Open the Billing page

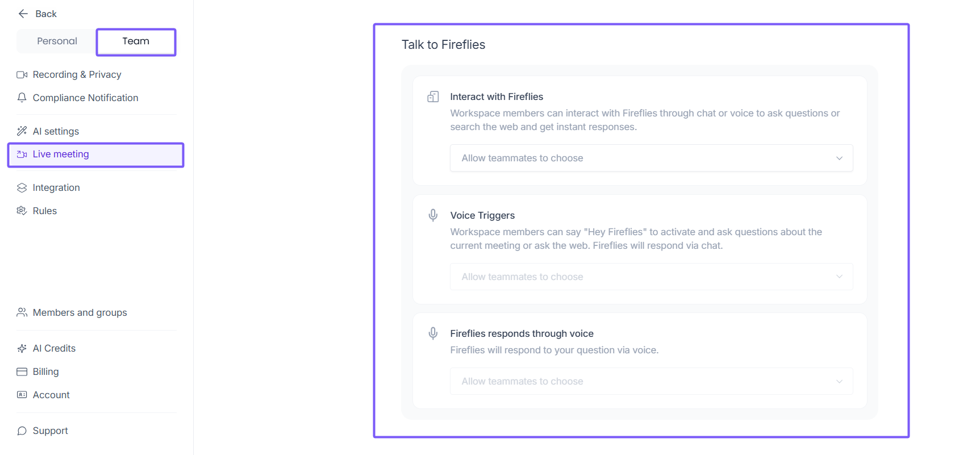coord(45,372)
